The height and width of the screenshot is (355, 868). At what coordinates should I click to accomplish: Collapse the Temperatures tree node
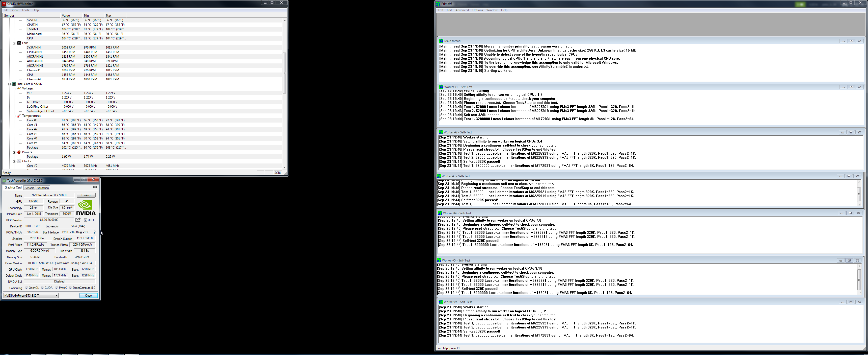[14, 116]
